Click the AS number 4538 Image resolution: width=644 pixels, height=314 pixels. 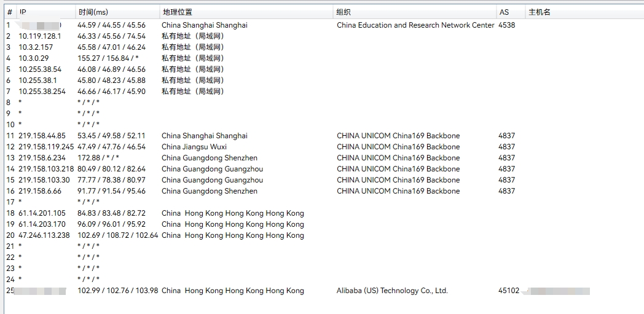click(x=506, y=25)
